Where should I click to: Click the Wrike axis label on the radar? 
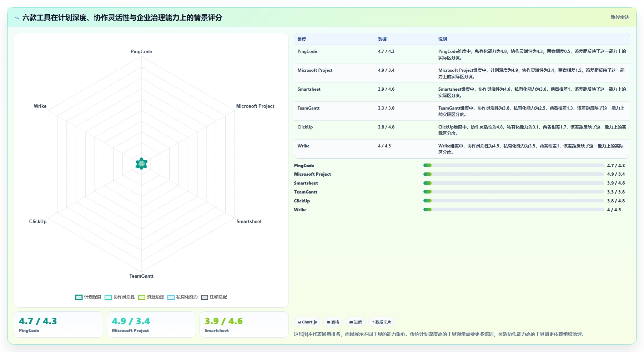40,106
